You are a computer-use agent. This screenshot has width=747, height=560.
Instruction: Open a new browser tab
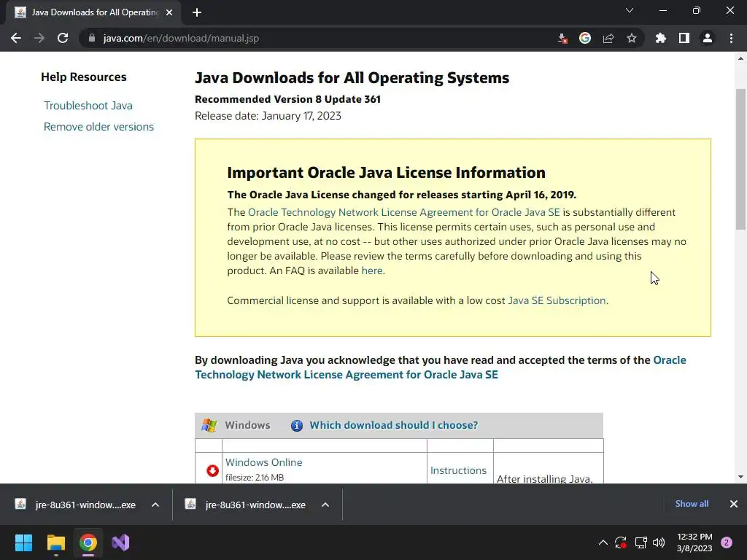197,12
